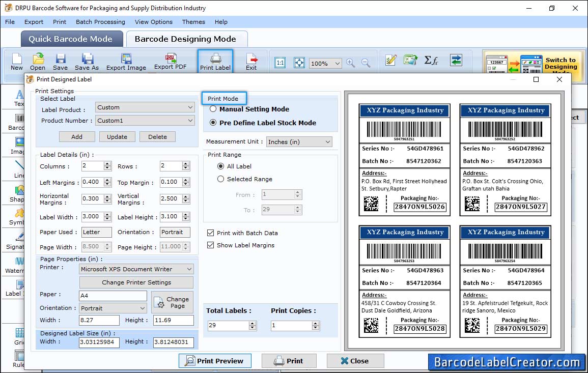
Task: Select the Signature tool in sidebar
Action: (15, 241)
